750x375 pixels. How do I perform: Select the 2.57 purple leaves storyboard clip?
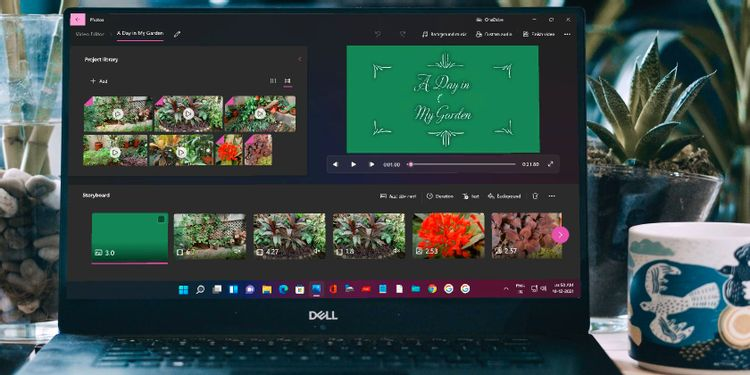(527, 236)
